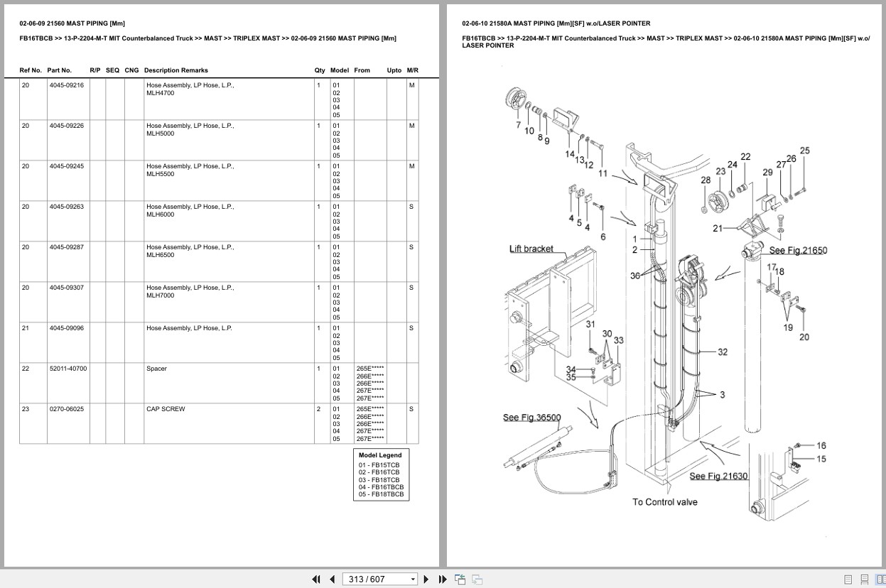The width and height of the screenshot is (886, 588).
Task: Click the 01 - FB15TCB legend entry
Action: 379,465
